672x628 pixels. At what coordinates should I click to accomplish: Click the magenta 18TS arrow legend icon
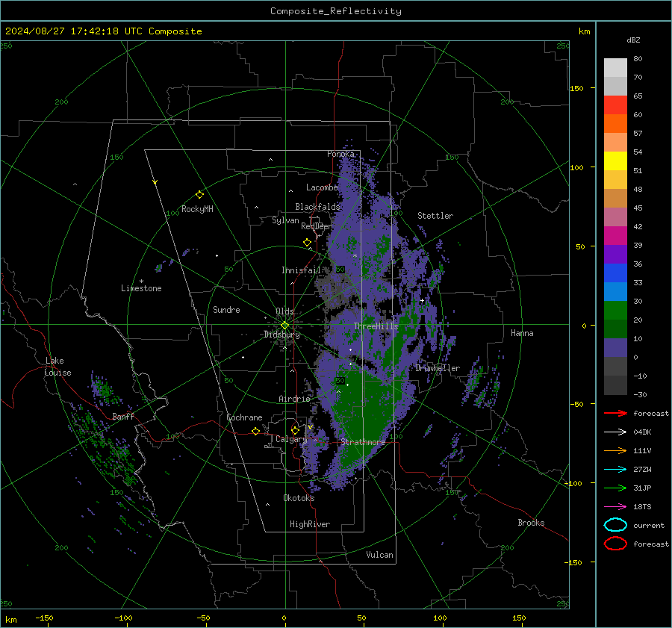tap(615, 507)
